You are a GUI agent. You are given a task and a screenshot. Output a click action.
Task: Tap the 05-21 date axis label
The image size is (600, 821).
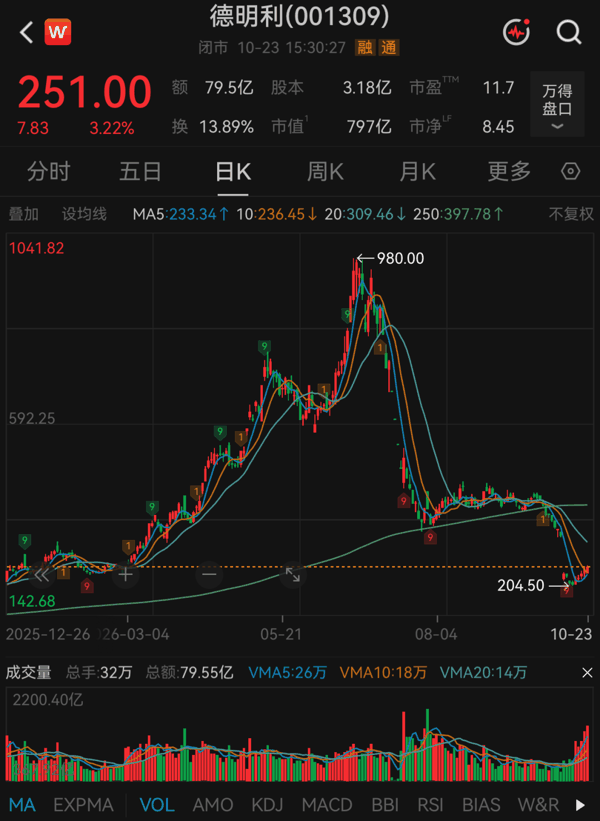[x=281, y=635]
